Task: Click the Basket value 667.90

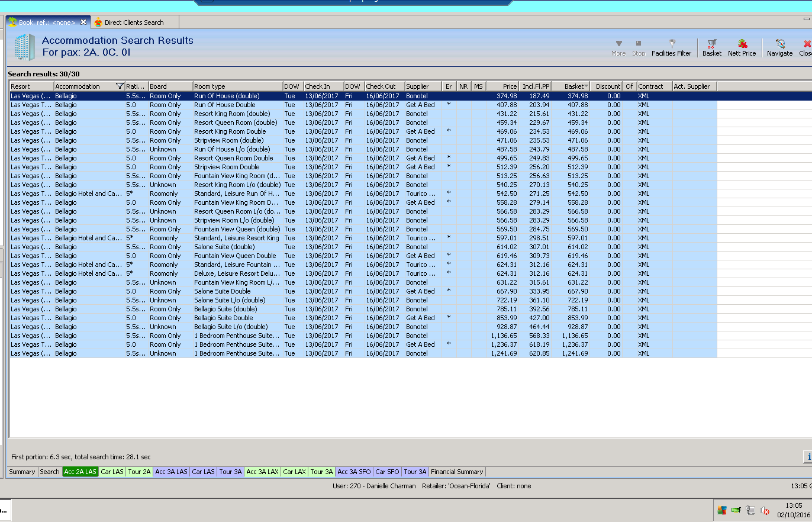Action: click(577, 291)
